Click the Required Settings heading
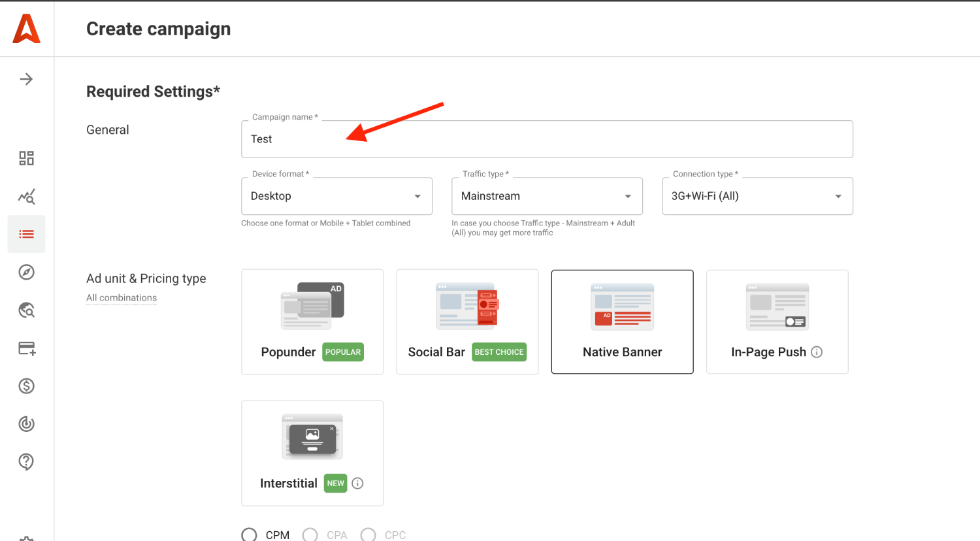The image size is (980, 541). click(x=153, y=91)
